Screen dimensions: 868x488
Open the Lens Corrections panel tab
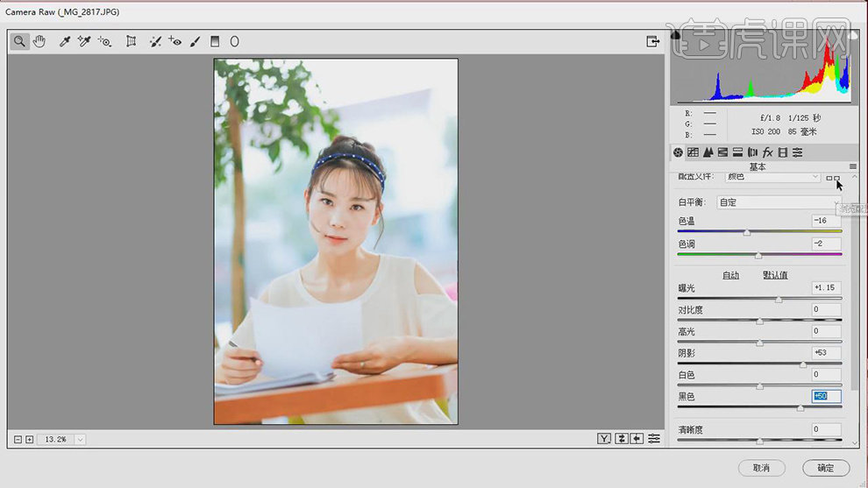click(753, 152)
